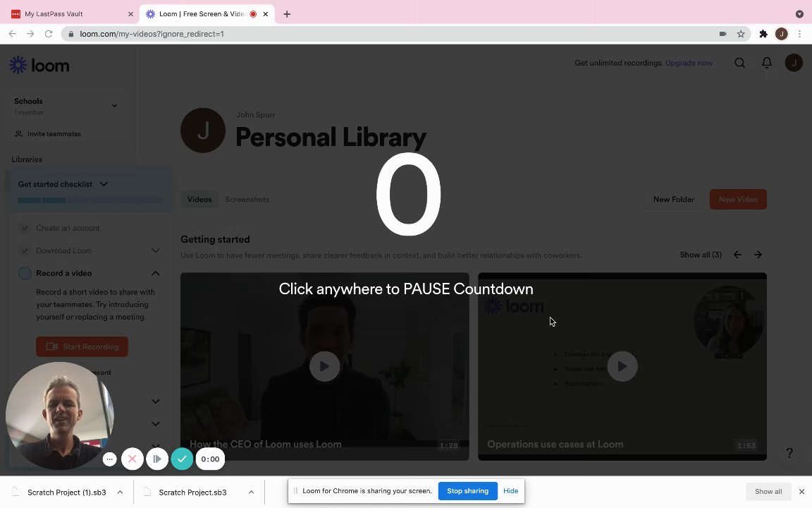
Task: Click the webcam bubble of the presenter
Action: coord(59,416)
